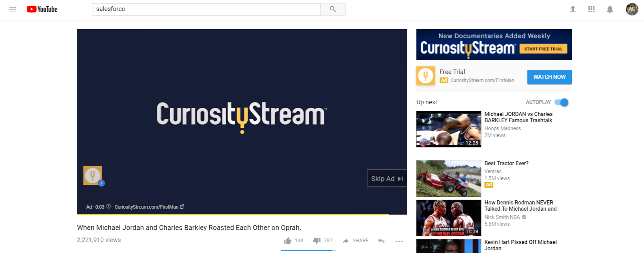The width and height of the screenshot is (644, 253).
Task: Open the account avatar menu
Action: (x=632, y=9)
